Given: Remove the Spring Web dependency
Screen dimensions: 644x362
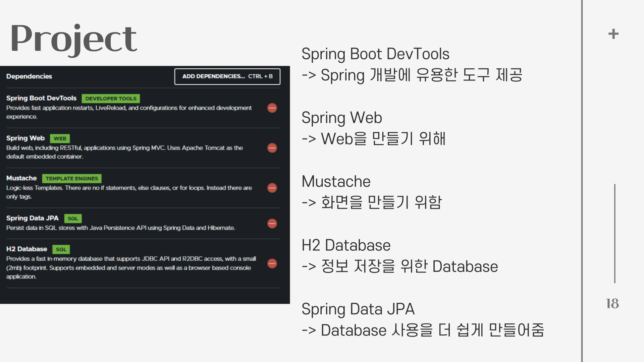Looking at the screenshot, I should point(272,148).
